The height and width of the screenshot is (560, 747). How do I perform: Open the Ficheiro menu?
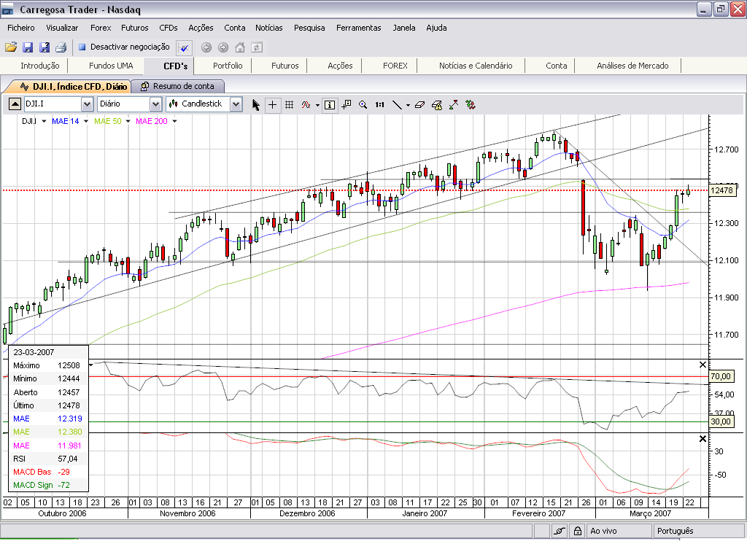(21, 28)
